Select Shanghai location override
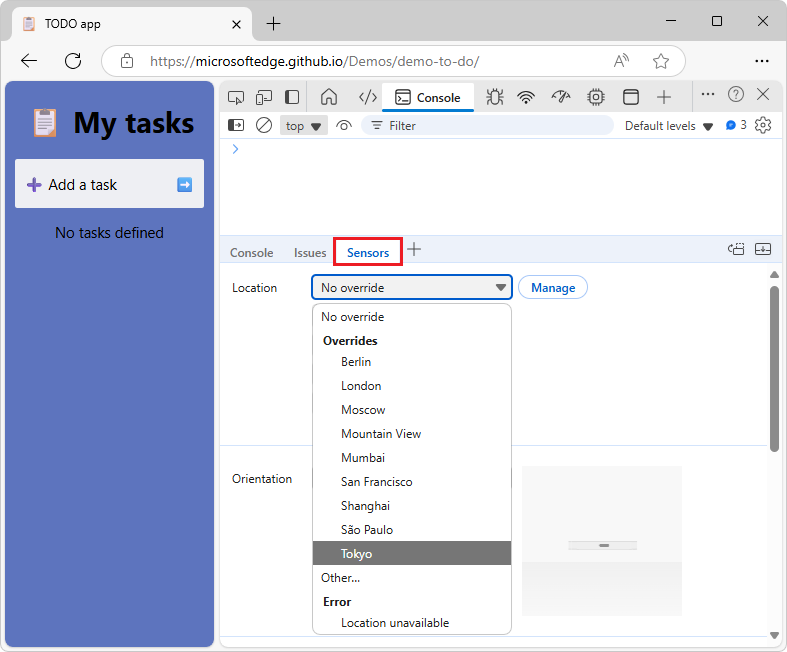The width and height of the screenshot is (787, 652). pyautogui.click(x=412, y=506)
